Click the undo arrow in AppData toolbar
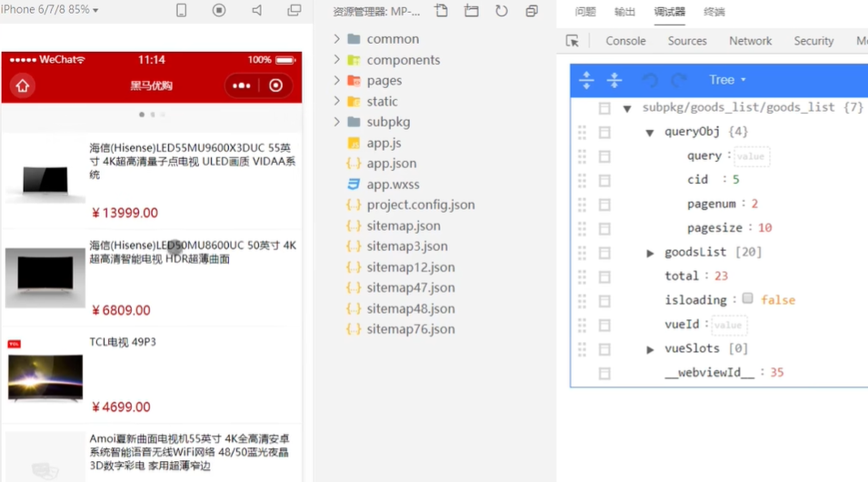The image size is (868, 482). [650, 80]
